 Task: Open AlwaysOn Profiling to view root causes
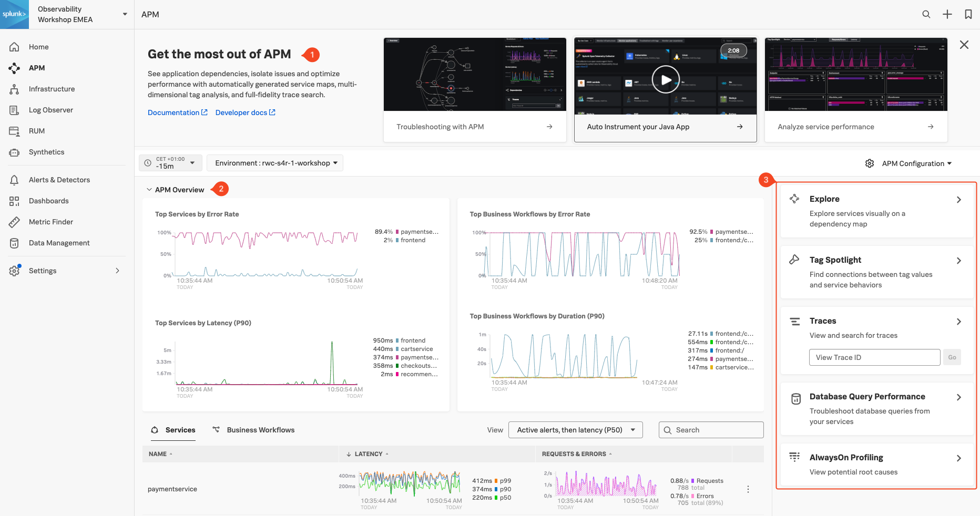(x=846, y=457)
